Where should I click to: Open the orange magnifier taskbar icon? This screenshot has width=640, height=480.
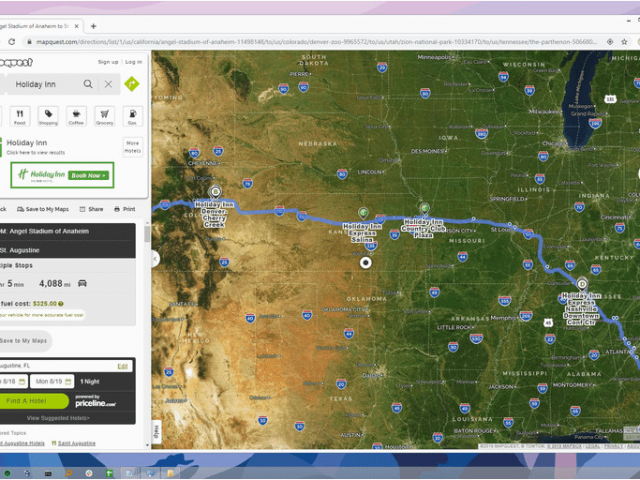[69, 473]
